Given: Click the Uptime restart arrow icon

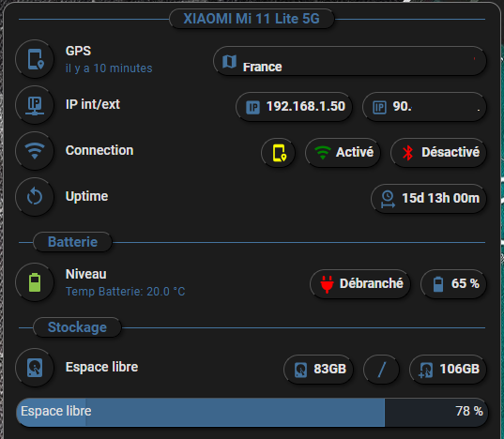Looking at the screenshot, I should click(35, 197).
